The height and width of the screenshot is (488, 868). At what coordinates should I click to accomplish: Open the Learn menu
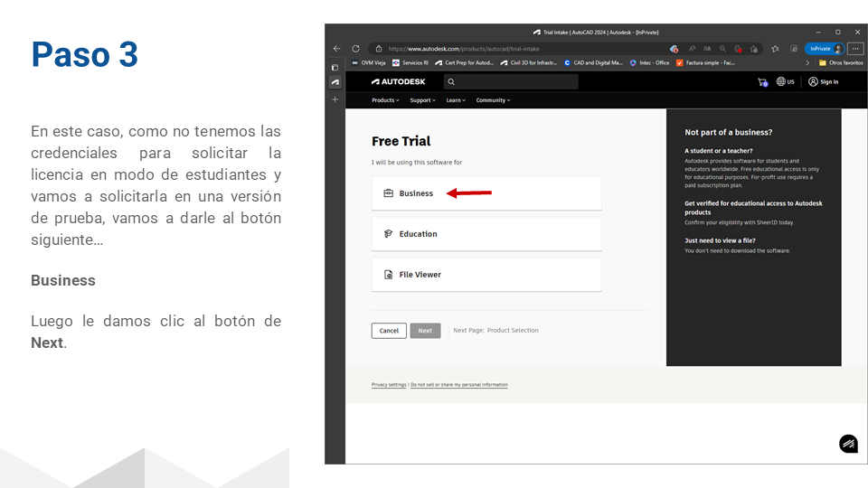point(456,100)
